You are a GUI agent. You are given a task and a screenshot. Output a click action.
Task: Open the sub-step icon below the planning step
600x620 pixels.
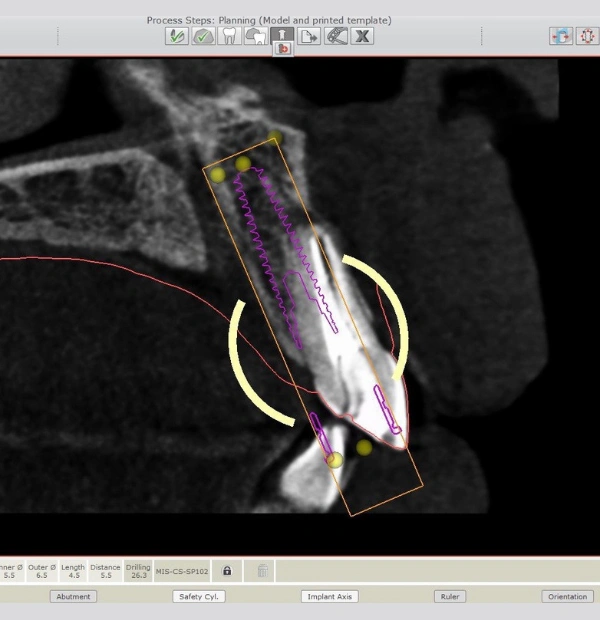point(283,49)
